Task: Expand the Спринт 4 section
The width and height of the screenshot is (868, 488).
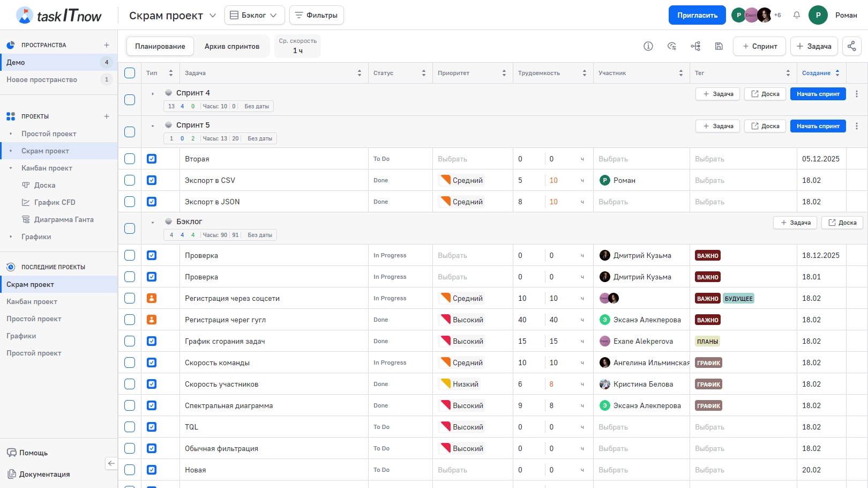Action: point(153,94)
